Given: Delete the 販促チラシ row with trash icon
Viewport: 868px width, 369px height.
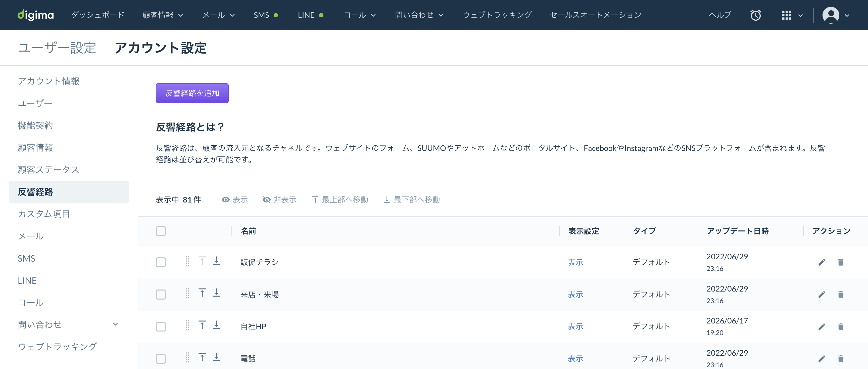Looking at the screenshot, I should click(841, 262).
